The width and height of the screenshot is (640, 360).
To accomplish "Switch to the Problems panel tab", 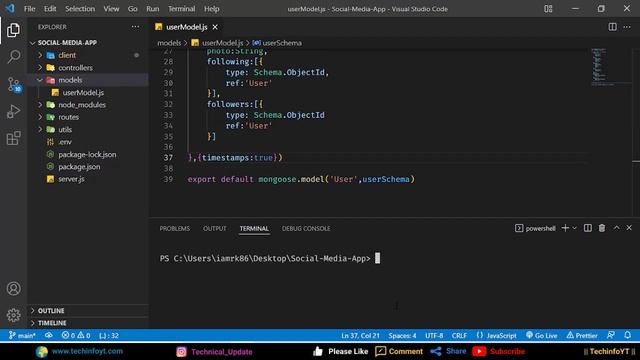I will pyautogui.click(x=174, y=229).
